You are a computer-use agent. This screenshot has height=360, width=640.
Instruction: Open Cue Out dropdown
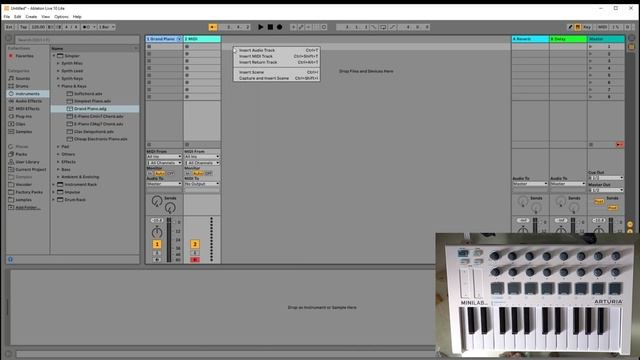[606, 178]
